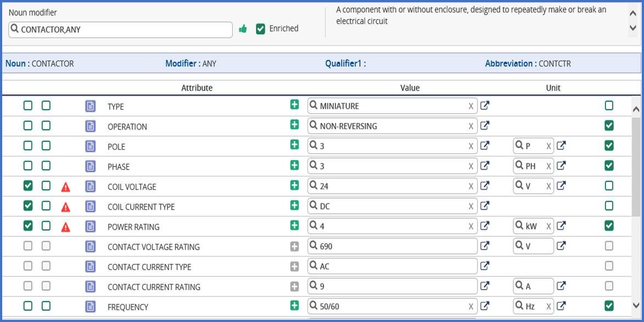Viewport: 644px width, 322px height.
Task: Toggle the Enriched checkbox
Action: (261, 29)
